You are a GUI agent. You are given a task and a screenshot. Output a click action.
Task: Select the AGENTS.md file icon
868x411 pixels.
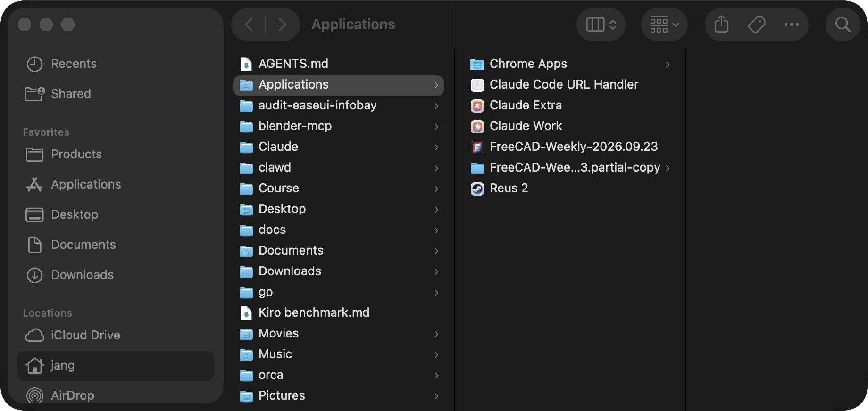pos(246,64)
